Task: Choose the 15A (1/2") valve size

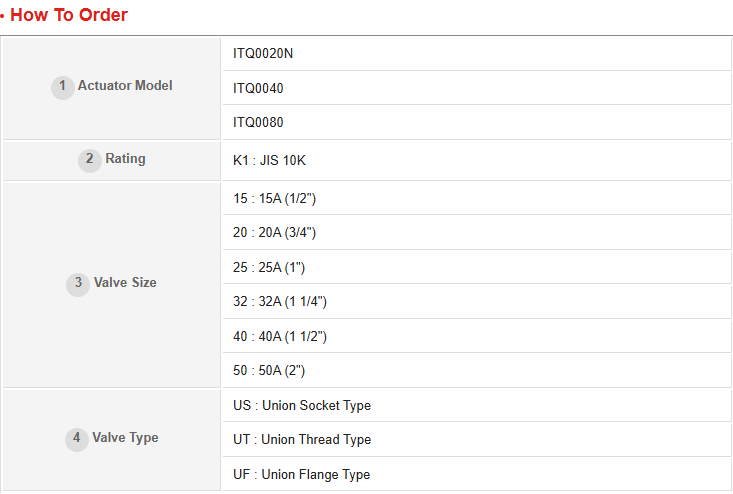Action: (x=274, y=198)
